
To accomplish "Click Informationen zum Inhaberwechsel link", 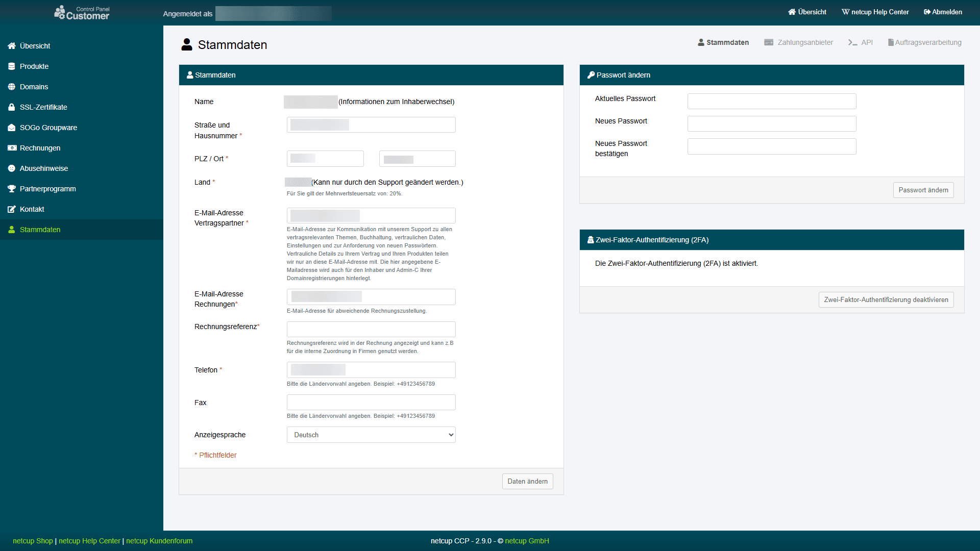I will [x=396, y=102].
